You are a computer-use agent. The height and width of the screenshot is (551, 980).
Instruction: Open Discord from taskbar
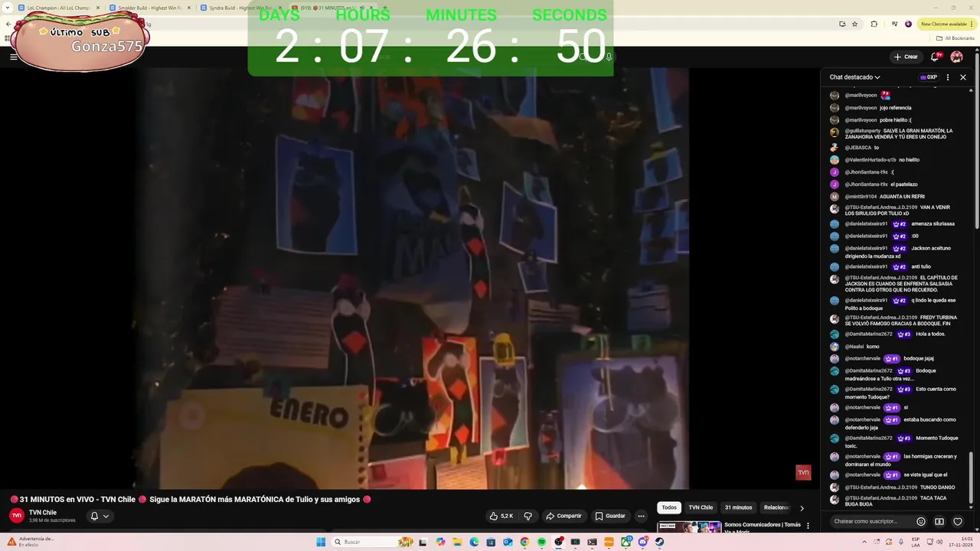coord(643,542)
